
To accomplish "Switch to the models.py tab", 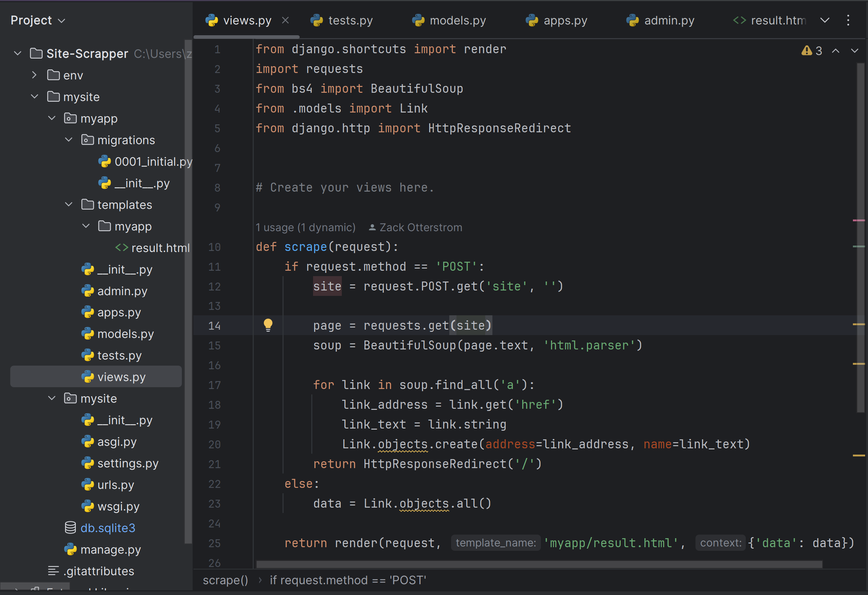I will 449,20.
